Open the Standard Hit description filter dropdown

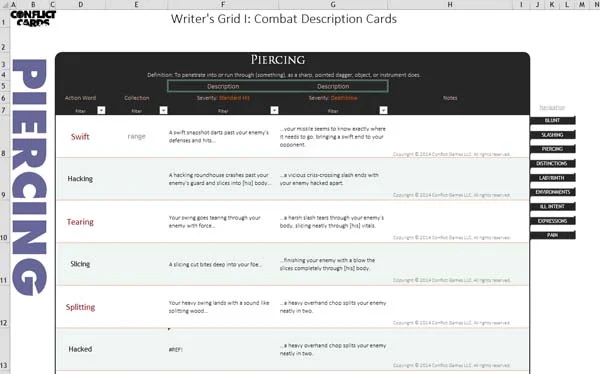[x=274, y=110]
